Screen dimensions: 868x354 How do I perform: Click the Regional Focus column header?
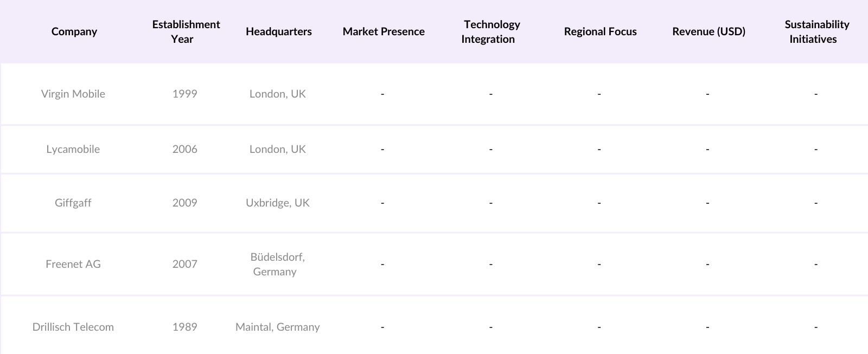(600, 31)
